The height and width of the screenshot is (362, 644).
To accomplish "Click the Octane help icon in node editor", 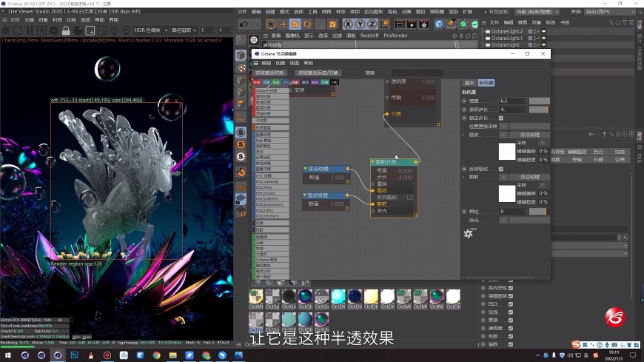I will tap(468, 234).
